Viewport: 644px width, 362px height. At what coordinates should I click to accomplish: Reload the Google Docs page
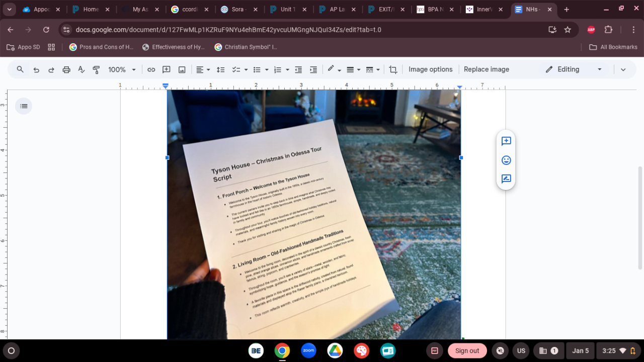pyautogui.click(x=46, y=30)
